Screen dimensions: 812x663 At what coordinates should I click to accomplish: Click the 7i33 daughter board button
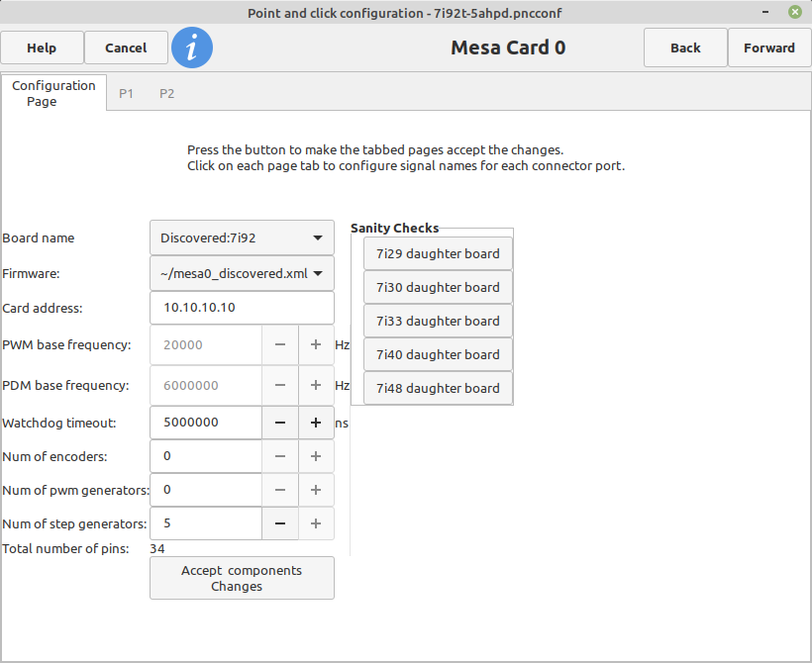tap(438, 321)
